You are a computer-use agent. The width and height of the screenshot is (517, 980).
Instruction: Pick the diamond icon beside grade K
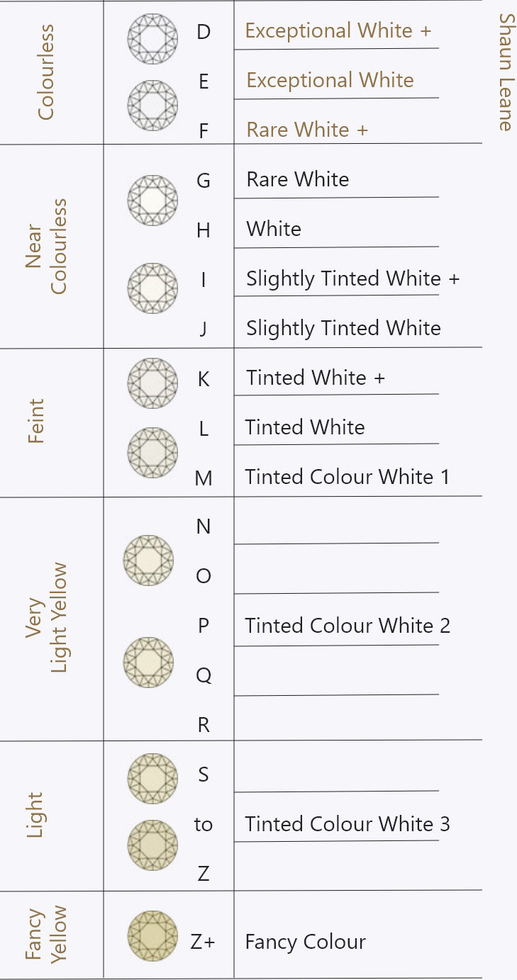(152, 383)
